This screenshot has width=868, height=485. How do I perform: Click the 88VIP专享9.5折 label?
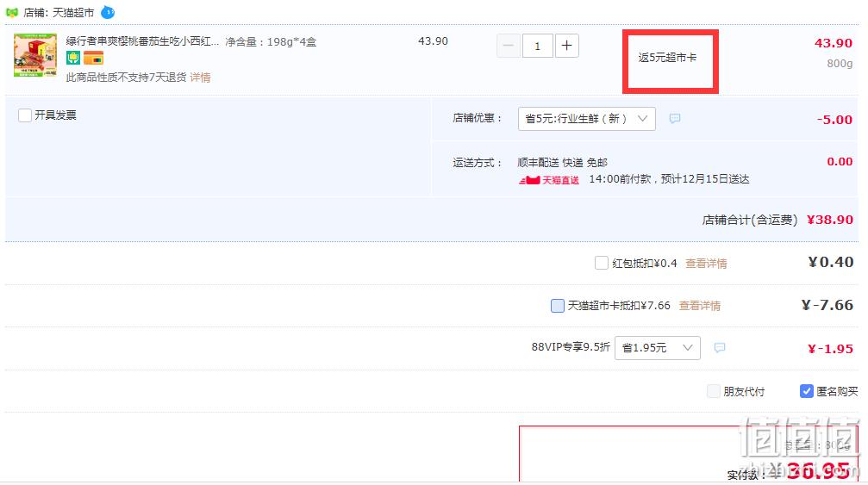[x=570, y=347]
